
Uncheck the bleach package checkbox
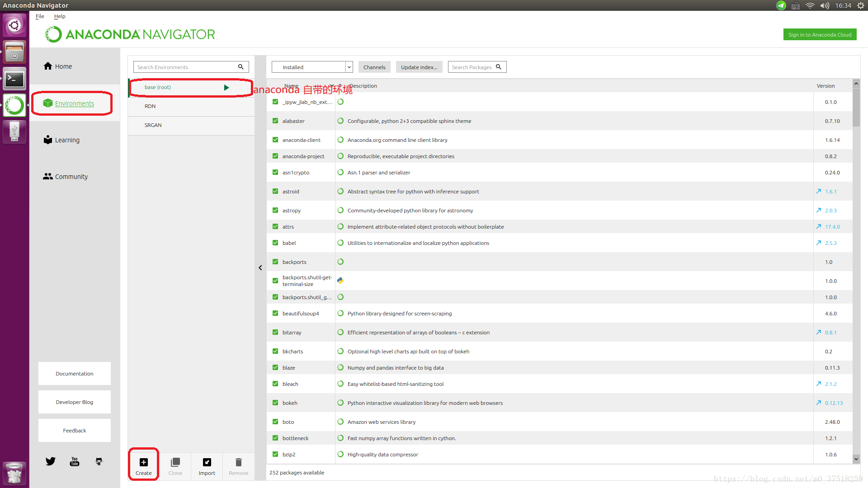275,384
